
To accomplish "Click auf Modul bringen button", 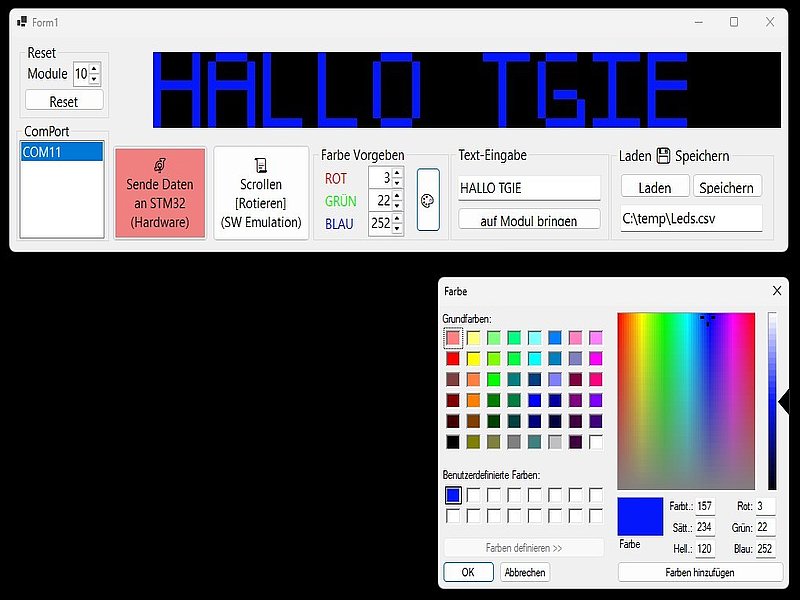I will coord(529,219).
